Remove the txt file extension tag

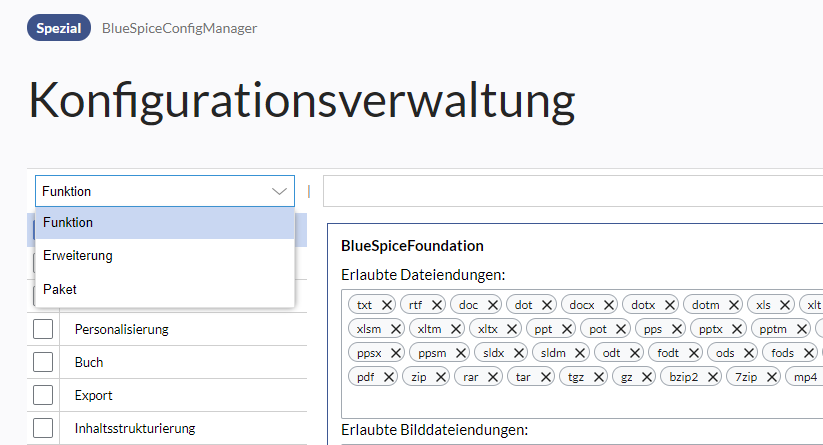click(385, 305)
